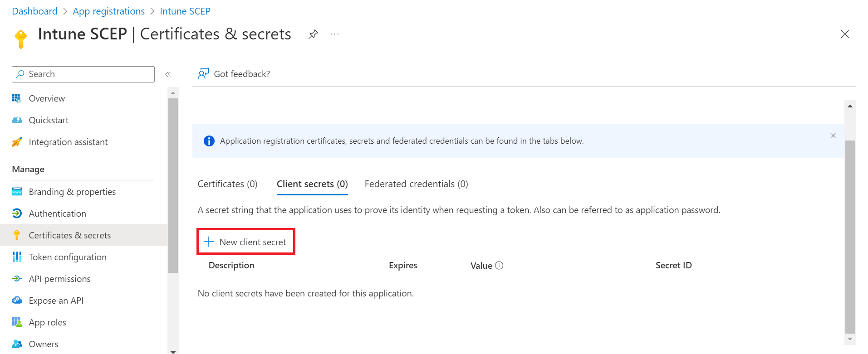868x354 pixels.
Task: Click the Certificates & secrets key icon in sidebar
Action: pos(17,235)
